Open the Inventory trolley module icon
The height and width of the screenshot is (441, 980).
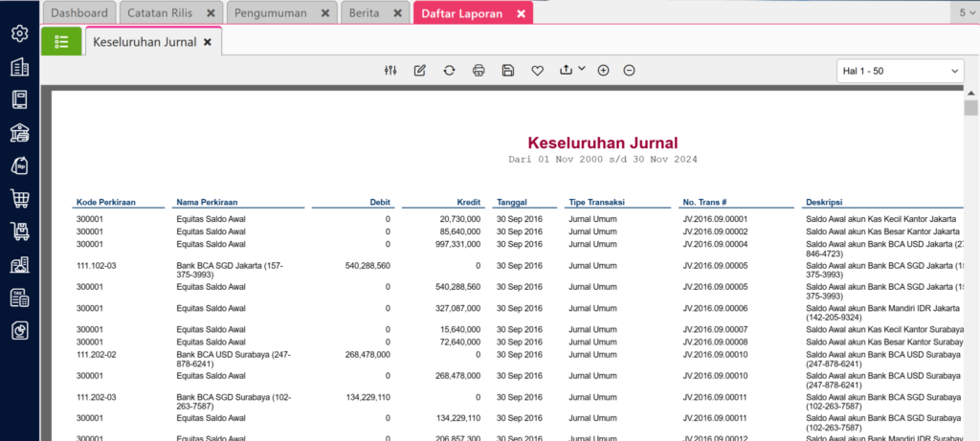click(x=20, y=232)
